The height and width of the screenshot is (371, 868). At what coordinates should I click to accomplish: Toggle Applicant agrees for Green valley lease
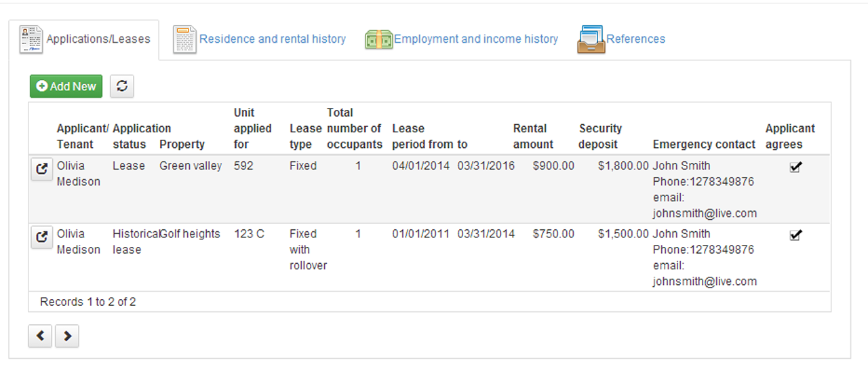[x=796, y=167]
